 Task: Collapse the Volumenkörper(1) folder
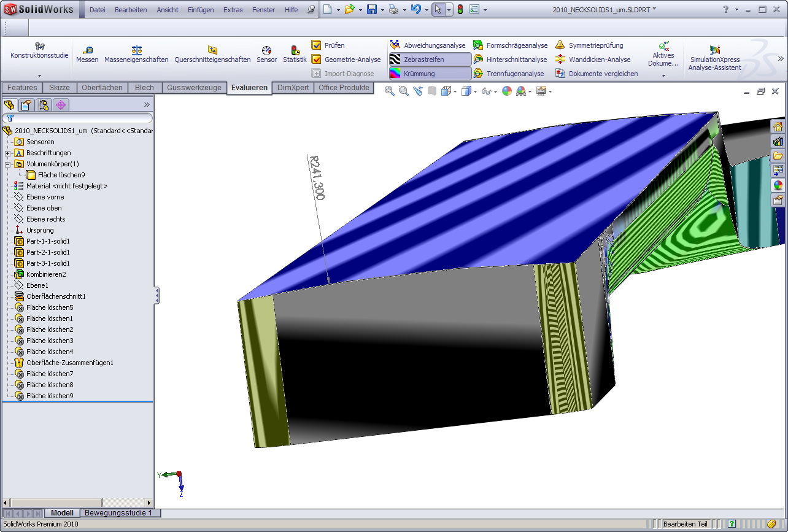8,164
